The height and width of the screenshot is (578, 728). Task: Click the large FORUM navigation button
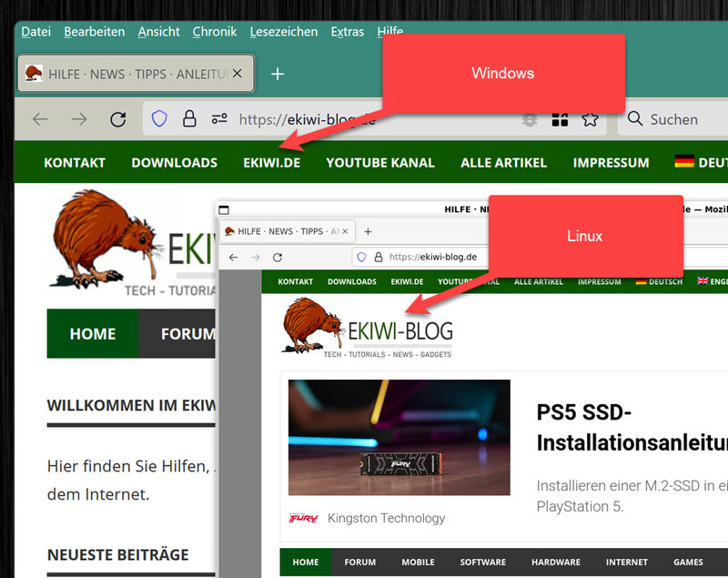pos(177,334)
